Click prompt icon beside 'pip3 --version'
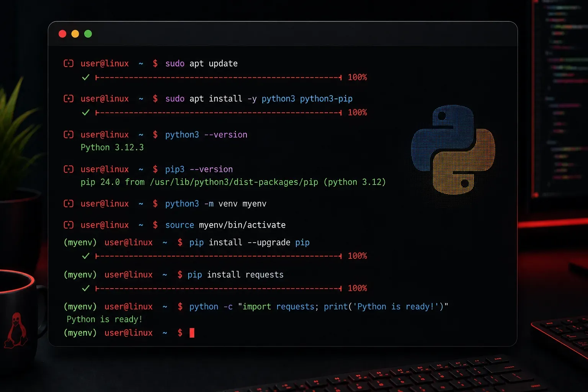588x392 pixels. point(69,169)
